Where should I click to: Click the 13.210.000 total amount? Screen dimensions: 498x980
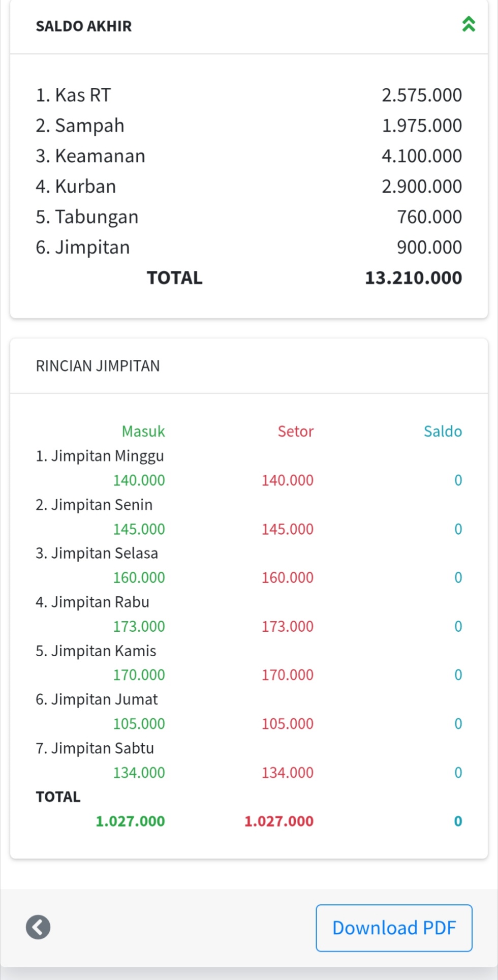413,278
